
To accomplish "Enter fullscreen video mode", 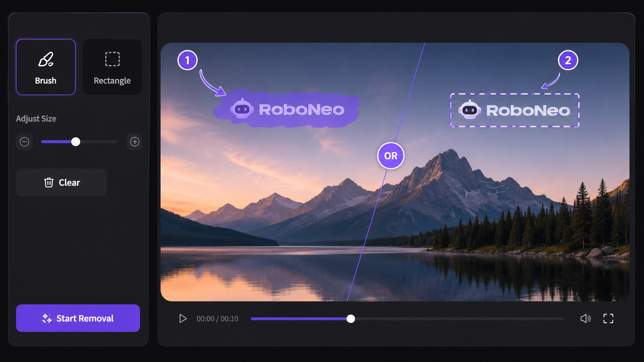I will [x=608, y=319].
